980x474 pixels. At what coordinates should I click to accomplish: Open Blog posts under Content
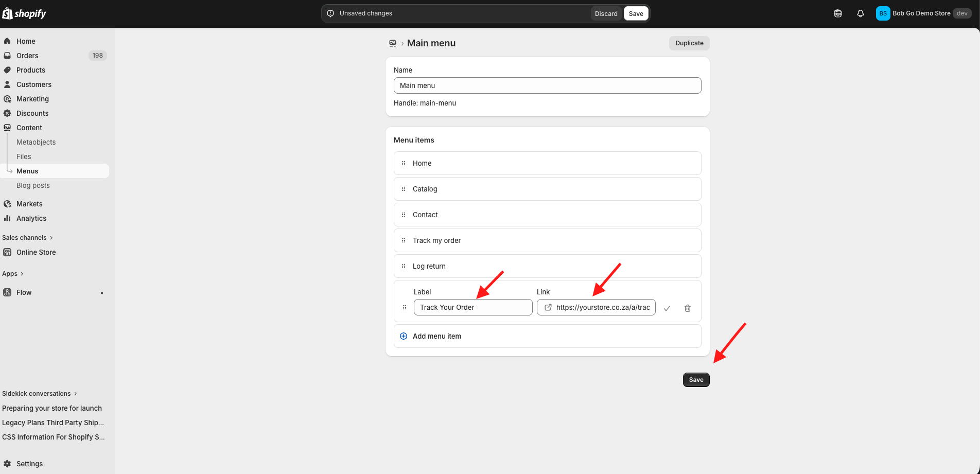(x=33, y=185)
